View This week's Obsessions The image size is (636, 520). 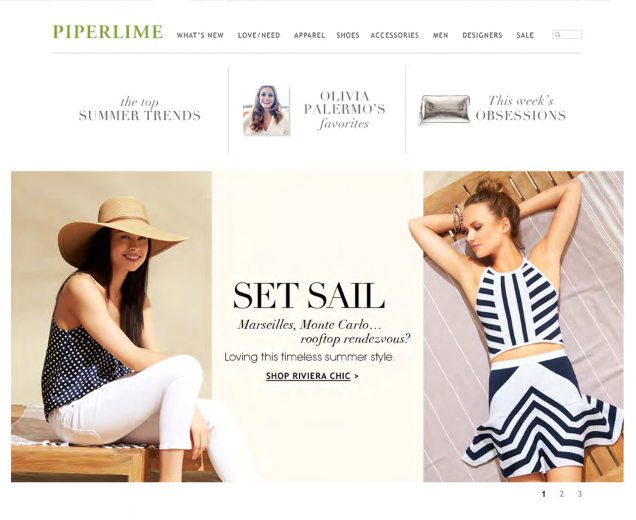(521, 108)
